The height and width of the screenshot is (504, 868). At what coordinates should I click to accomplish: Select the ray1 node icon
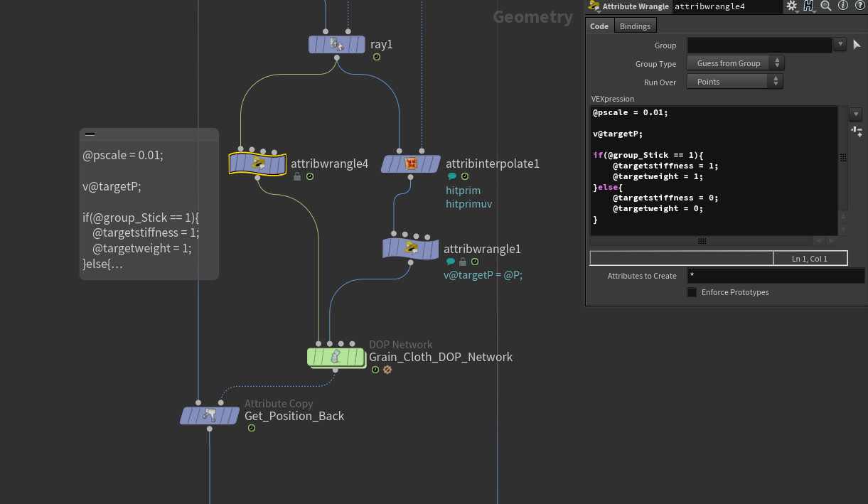[337, 44]
